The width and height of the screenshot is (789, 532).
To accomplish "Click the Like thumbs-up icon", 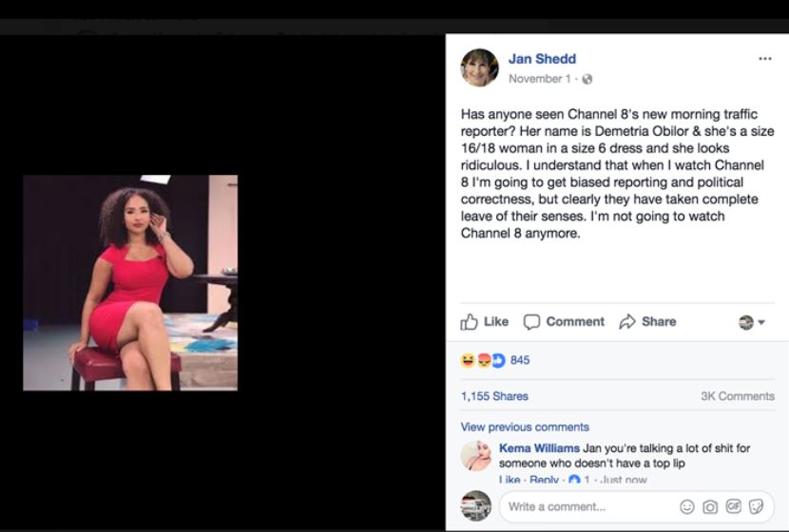I will 470,322.
